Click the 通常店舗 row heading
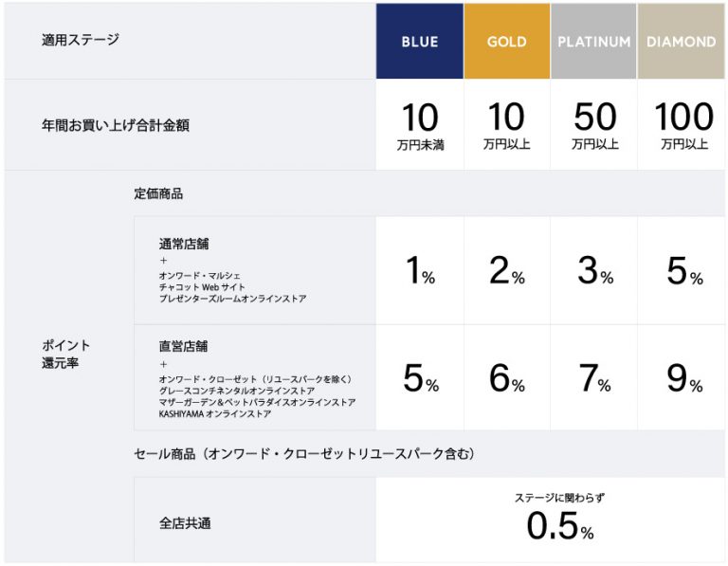The image size is (728, 566). click(x=184, y=245)
